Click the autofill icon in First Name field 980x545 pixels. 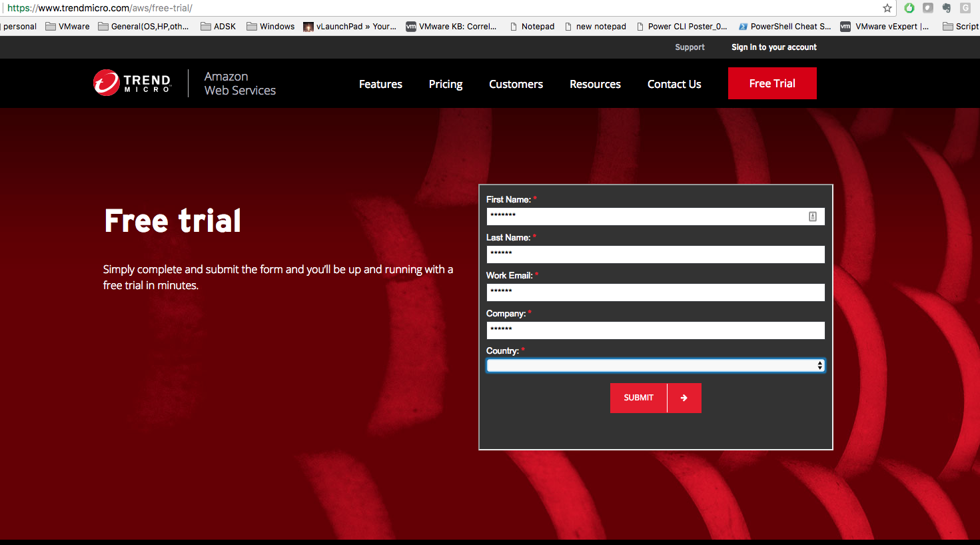pyautogui.click(x=813, y=217)
